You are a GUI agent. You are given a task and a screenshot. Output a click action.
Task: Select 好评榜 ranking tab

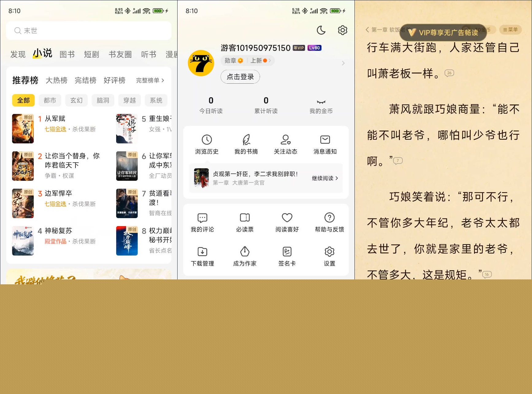coord(114,80)
